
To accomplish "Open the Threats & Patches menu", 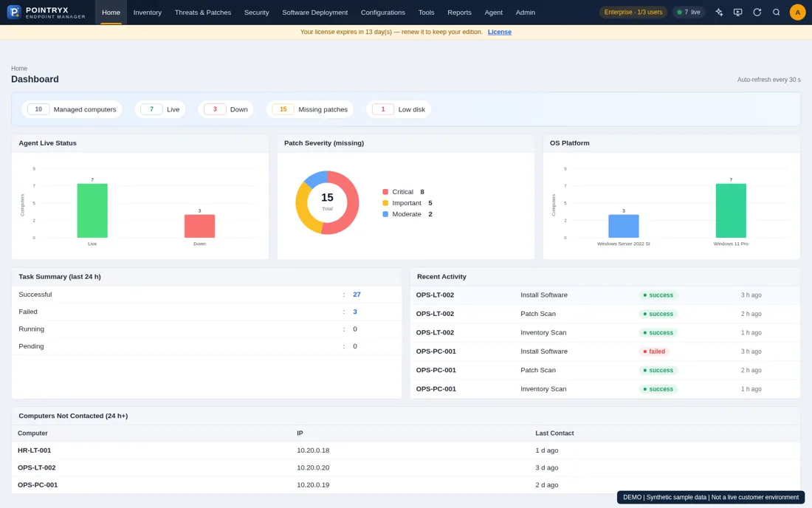I will [x=203, y=13].
